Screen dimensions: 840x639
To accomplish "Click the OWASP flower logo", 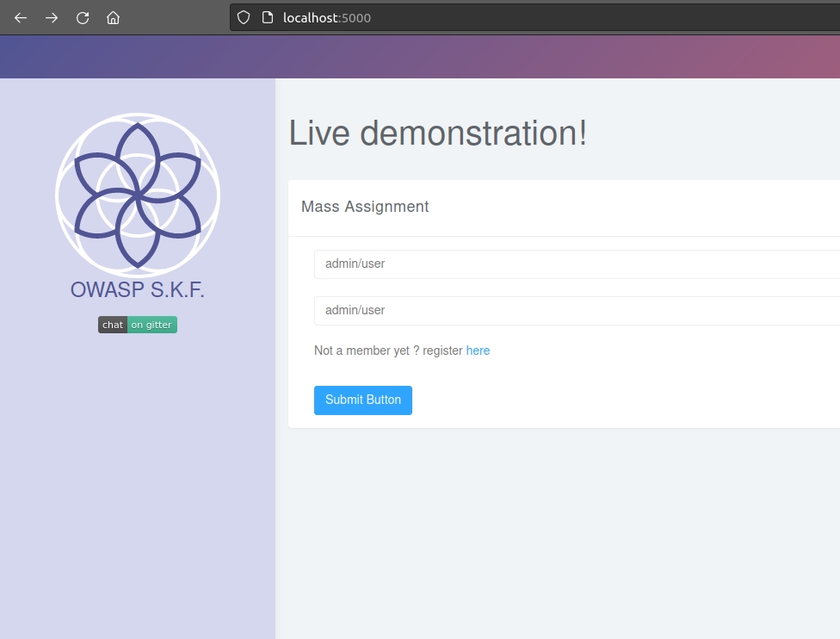I will coord(138,195).
